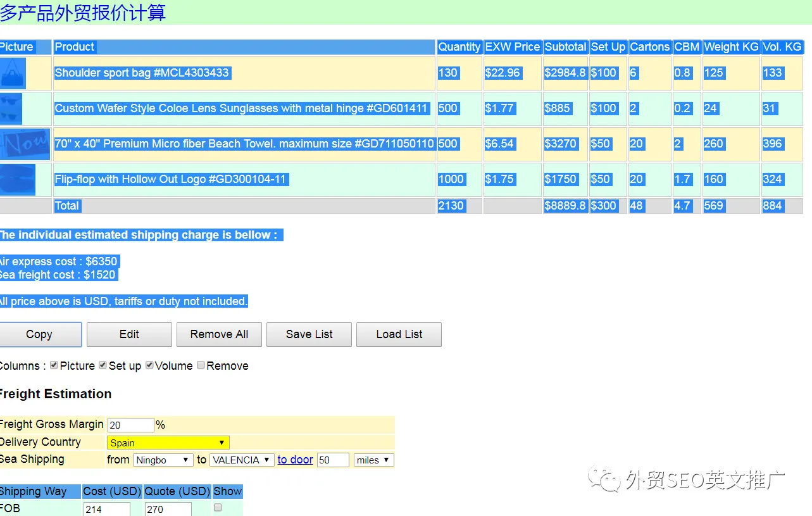Image resolution: width=812 pixels, height=516 pixels.
Task: Click the beach towel product image
Action: pyautogui.click(x=25, y=144)
